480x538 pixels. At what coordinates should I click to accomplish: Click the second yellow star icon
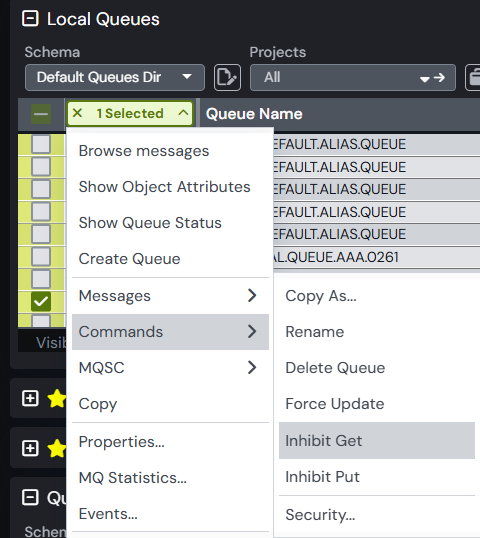tap(57, 448)
